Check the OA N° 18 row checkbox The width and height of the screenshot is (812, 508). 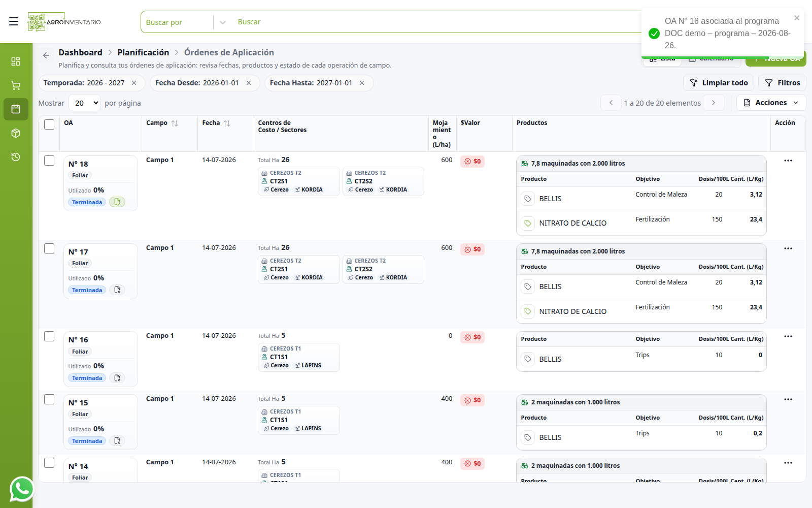click(49, 161)
